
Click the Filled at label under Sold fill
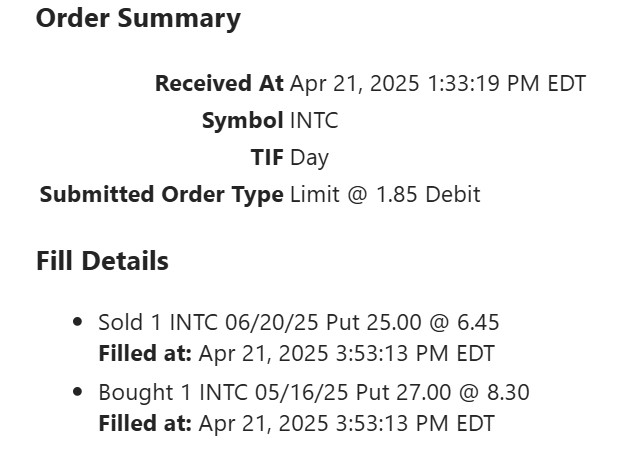145,353
